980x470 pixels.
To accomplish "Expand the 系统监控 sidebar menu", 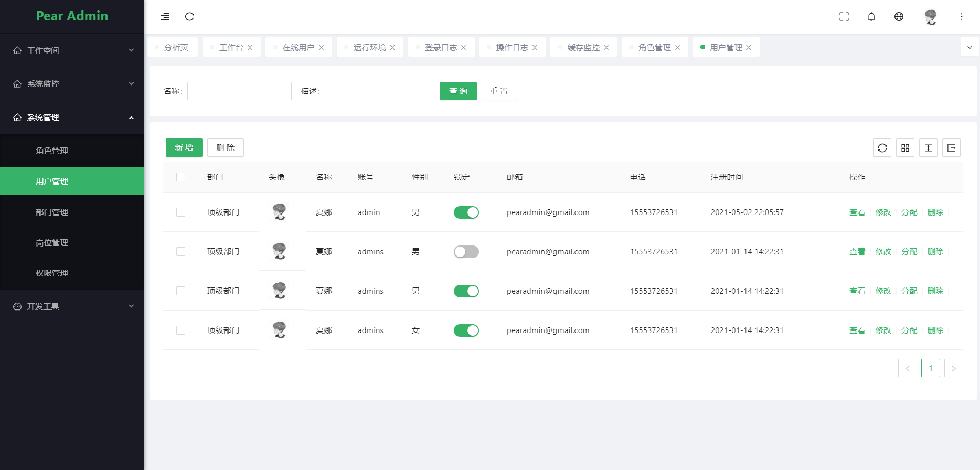I will pyautogui.click(x=72, y=84).
